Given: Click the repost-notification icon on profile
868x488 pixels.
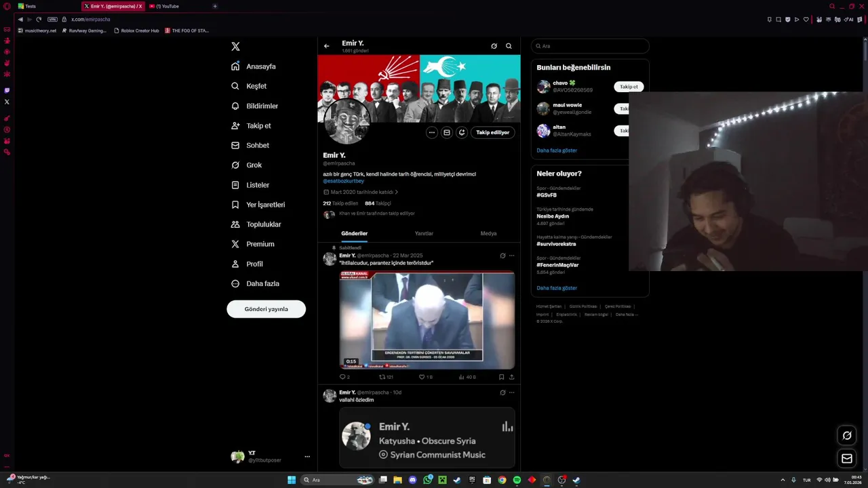Looking at the screenshot, I should (461, 133).
